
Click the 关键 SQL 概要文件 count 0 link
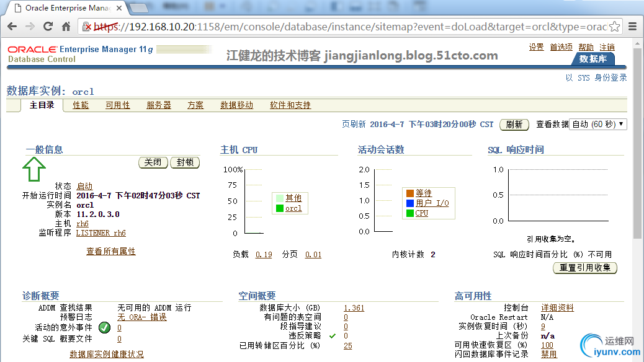[119, 339]
